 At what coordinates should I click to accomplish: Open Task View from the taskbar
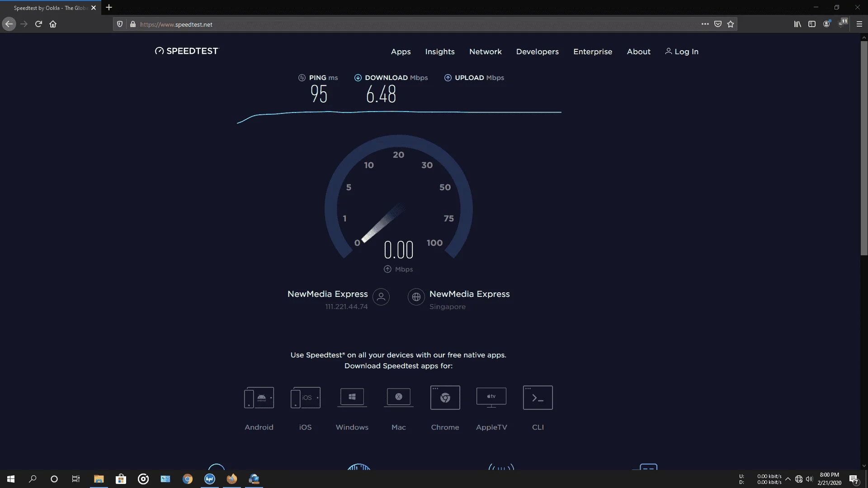[x=76, y=479]
